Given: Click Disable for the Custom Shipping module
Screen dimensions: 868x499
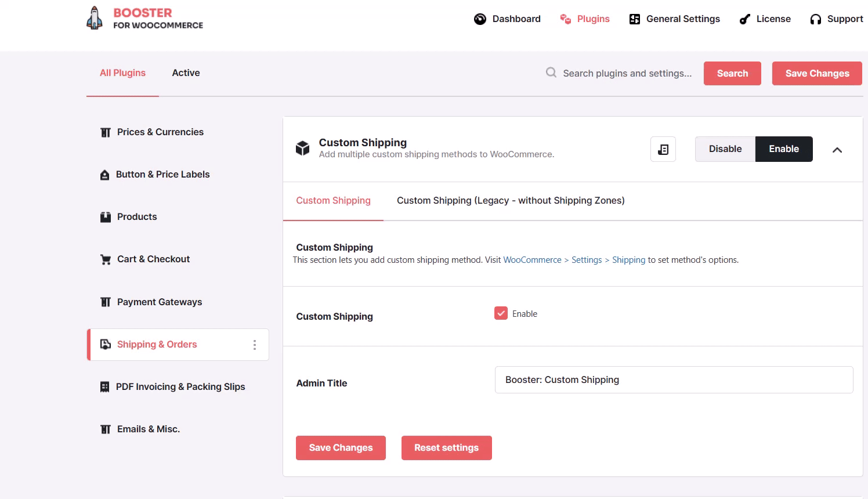Looking at the screenshot, I should pyautogui.click(x=725, y=149).
